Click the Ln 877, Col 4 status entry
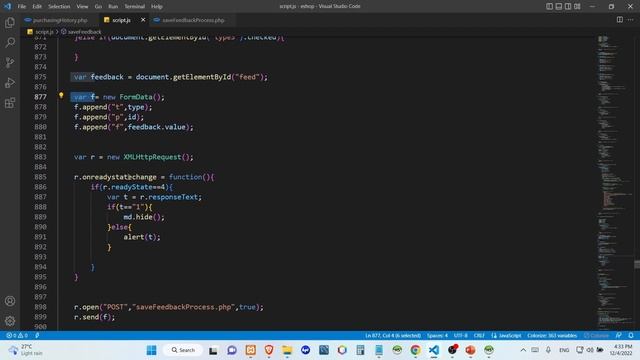The width and height of the screenshot is (640, 360). [x=393, y=336]
